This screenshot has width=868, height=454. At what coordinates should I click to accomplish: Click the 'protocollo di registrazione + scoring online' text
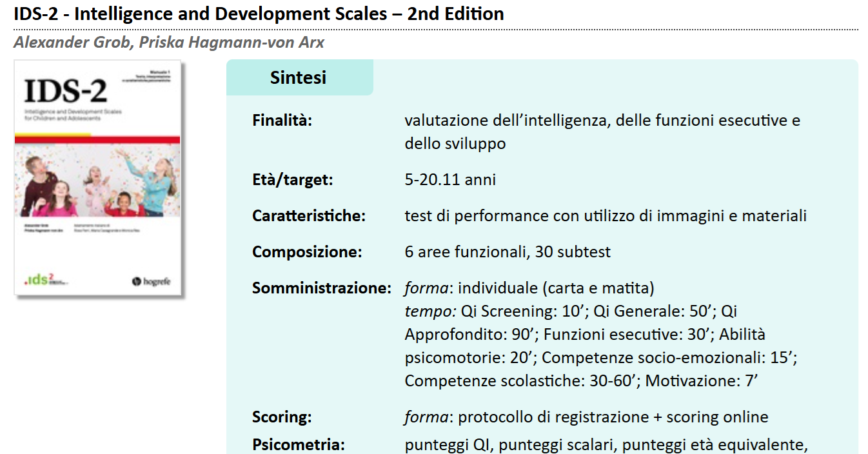[613, 417]
